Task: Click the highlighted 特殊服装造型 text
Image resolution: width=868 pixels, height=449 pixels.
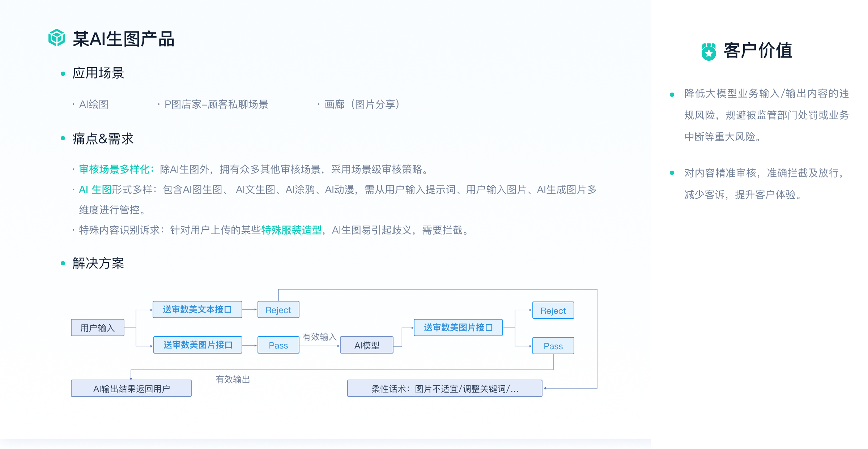Action: 291,230
